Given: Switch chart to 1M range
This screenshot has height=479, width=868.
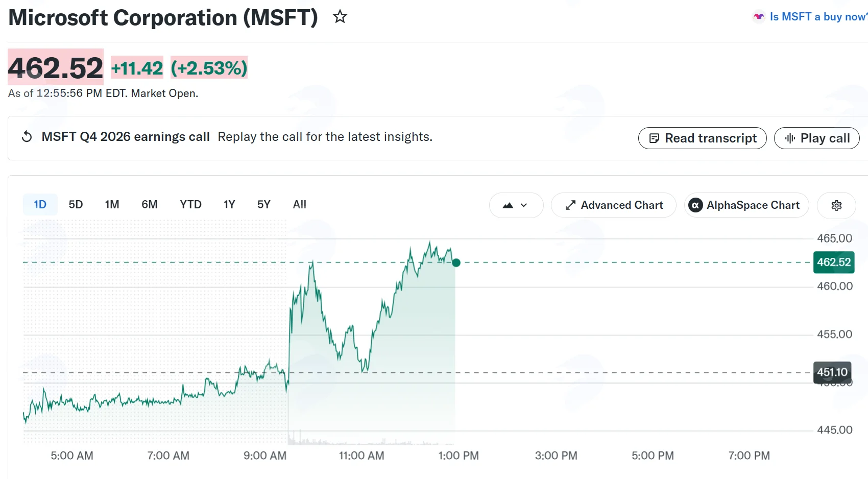Looking at the screenshot, I should tap(112, 205).
